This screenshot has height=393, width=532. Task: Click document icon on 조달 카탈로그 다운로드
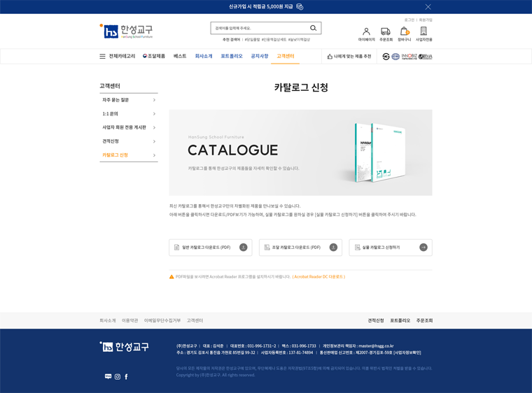(267, 248)
